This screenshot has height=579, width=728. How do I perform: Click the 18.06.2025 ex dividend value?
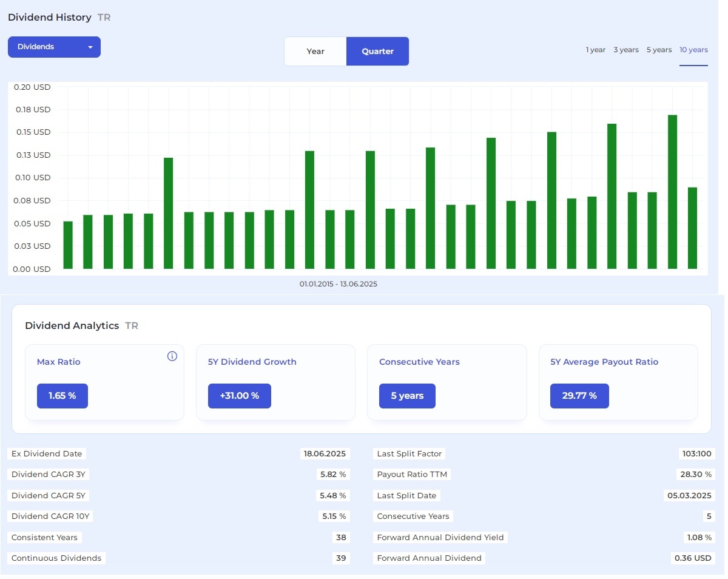(x=325, y=454)
